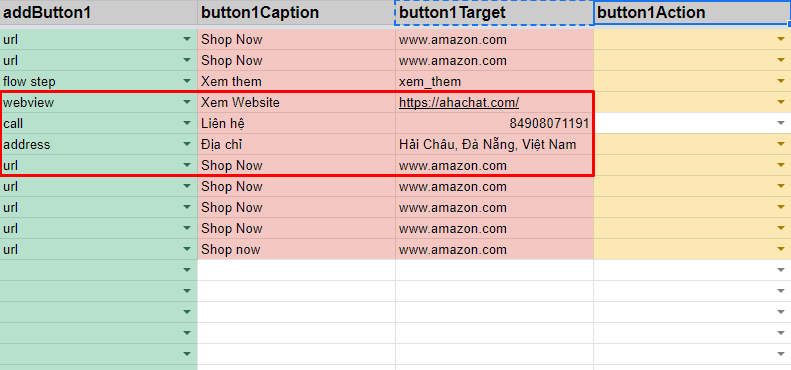This screenshot has height=370, width=791.
Task: Select the Xem Website caption cell
Action: (x=297, y=102)
